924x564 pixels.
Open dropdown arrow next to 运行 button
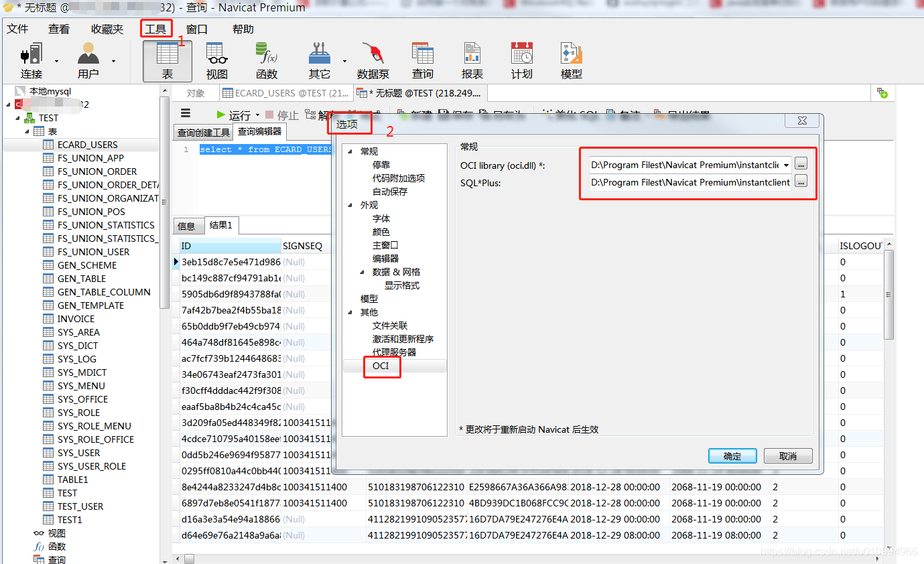click(257, 116)
